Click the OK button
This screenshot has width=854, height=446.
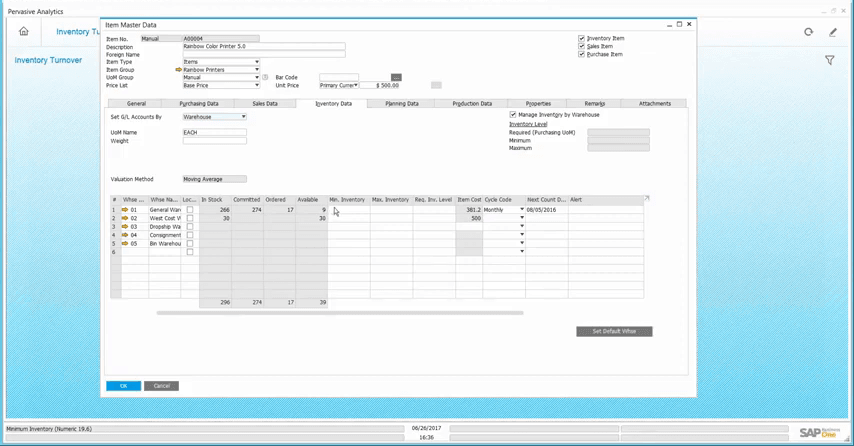pyautogui.click(x=124, y=386)
